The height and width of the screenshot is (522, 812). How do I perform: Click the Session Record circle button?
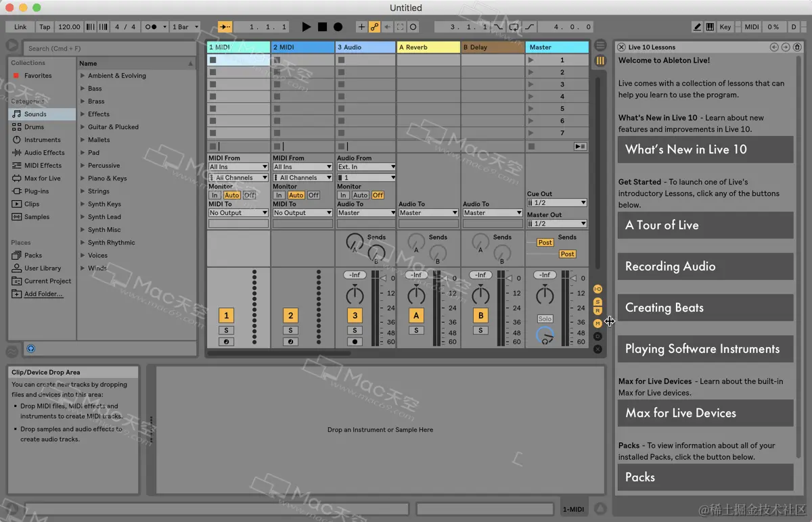click(x=413, y=27)
